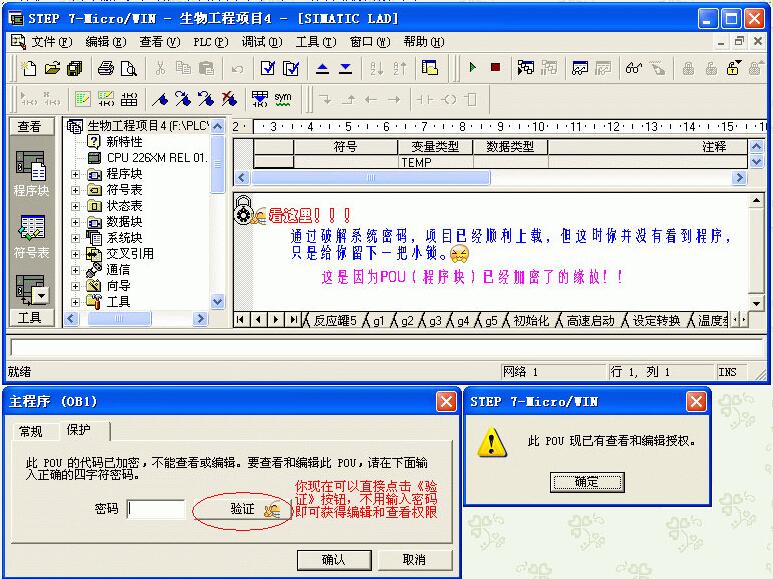Click the Compile toolbar icon

pyautogui.click(x=268, y=68)
